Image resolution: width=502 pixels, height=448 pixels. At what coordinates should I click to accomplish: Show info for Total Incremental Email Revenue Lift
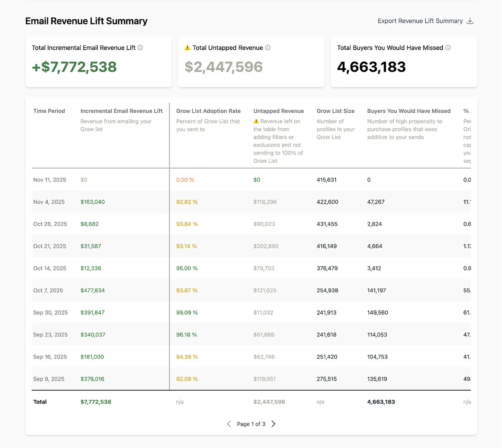(x=140, y=48)
